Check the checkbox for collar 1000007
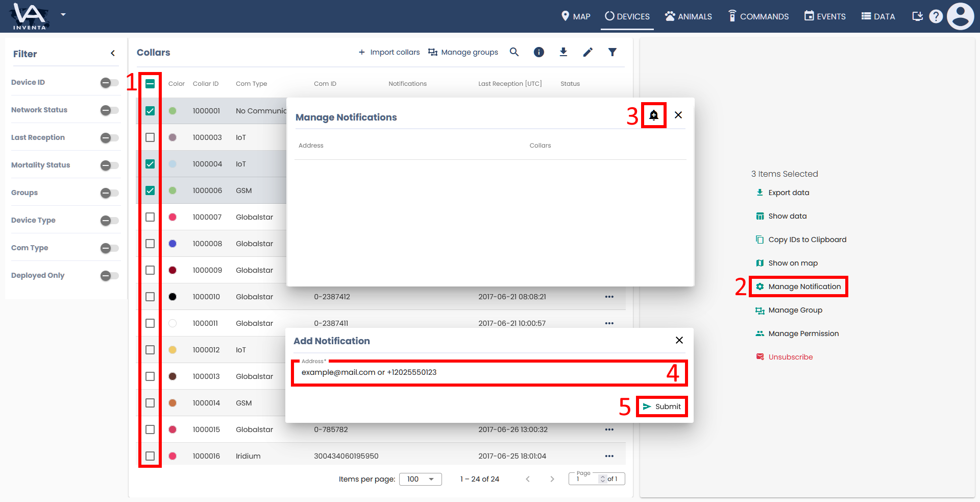The image size is (980, 502). click(150, 217)
